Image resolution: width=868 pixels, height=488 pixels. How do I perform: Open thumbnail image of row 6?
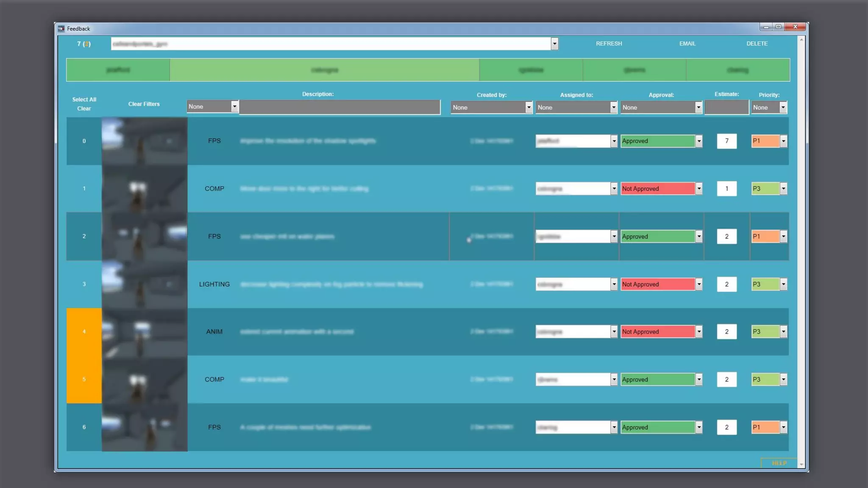tap(144, 427)
